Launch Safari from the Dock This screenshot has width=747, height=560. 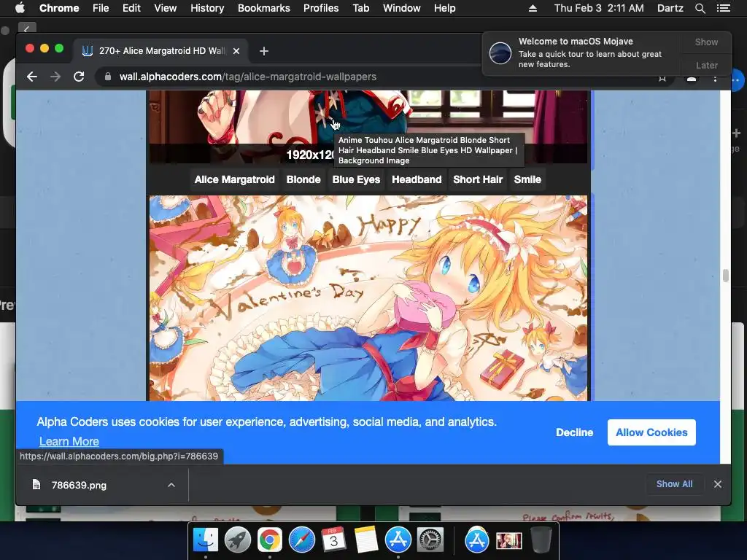coord(301,540)
